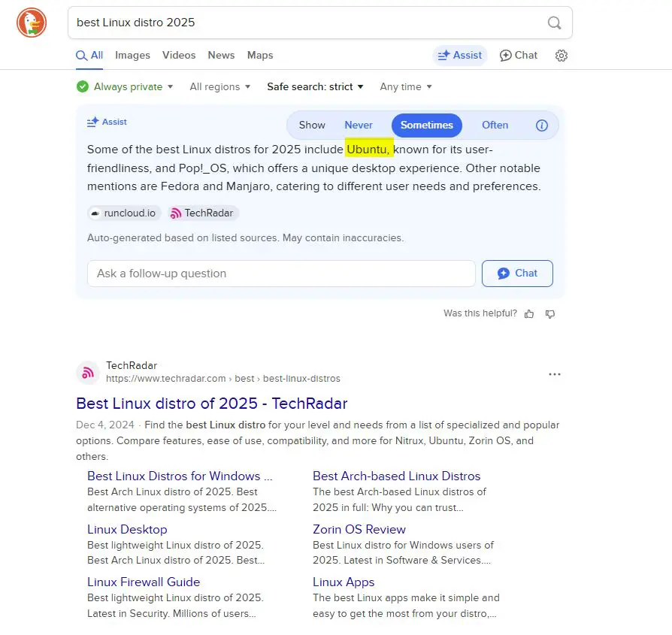Click the 'Ask a follow-up question' field
This screenshot has width=672, height=635.
click(281, 274)
